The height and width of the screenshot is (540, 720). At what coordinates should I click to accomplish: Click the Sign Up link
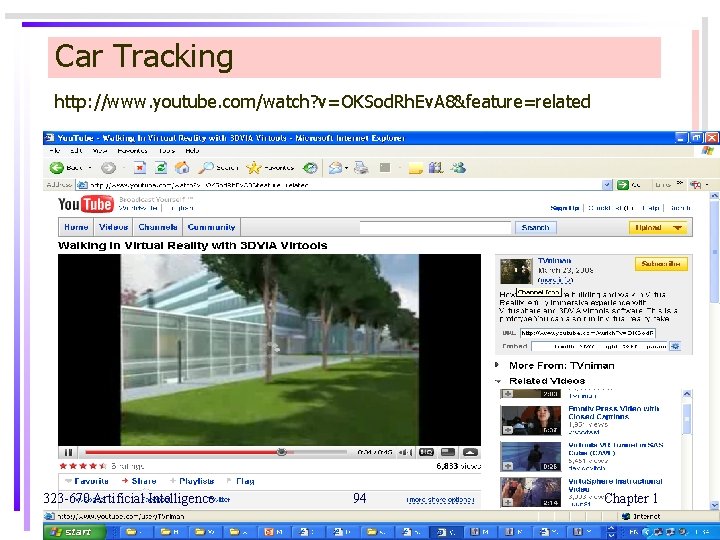pyautogui.click(x=564, y=208)
